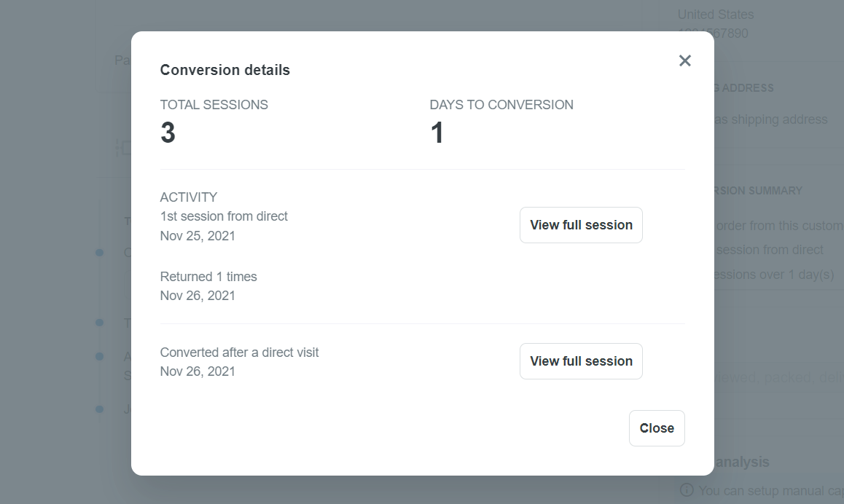Click the "DAYS TO CONVERSION" label
844x504 pixels.
(x=501, y=105)
